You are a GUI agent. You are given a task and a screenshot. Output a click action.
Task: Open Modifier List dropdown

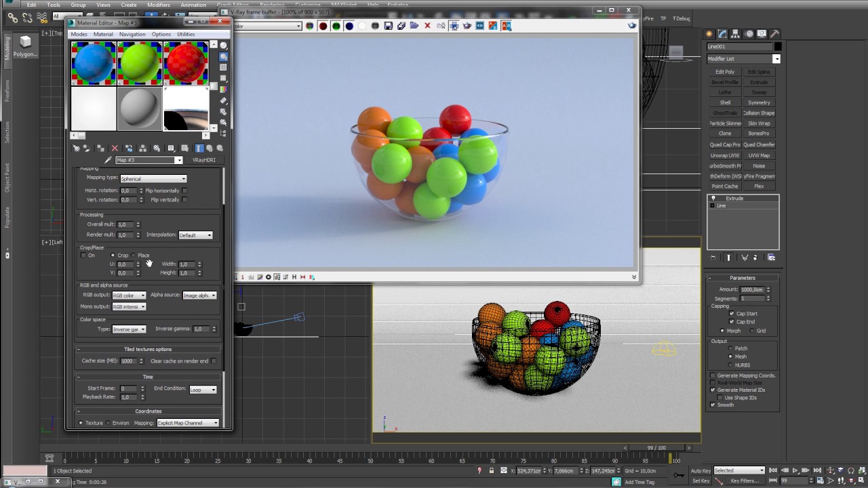pyautogui.click(x=743, y=59)
